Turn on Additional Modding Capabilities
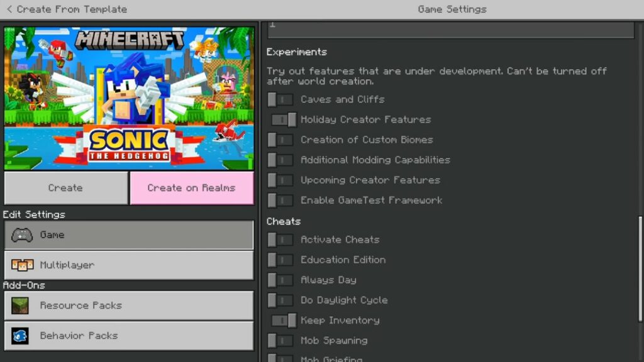Viewport: 644px width, 362px height. click(280, 160)
